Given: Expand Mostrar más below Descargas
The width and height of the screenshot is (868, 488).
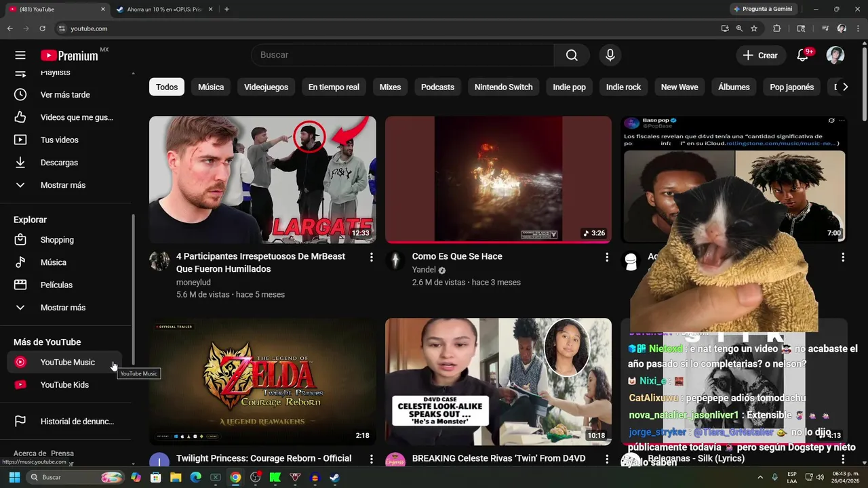Looking at the screenshot, I should (65, 185).
